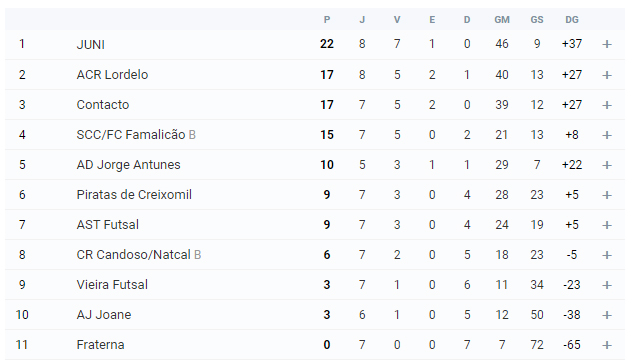Select the GS column header
Image resolution: width=636 pixels, height=364 pixels.
[x=537, y=20]
